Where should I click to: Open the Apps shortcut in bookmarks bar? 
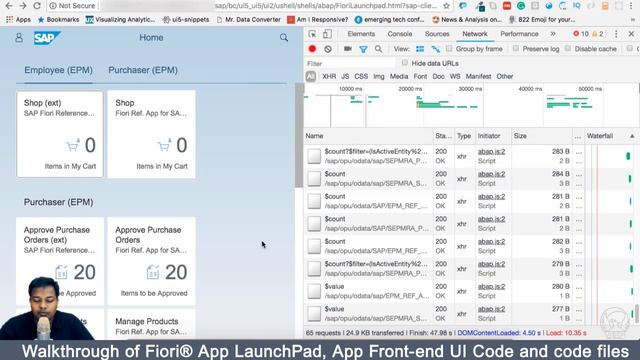(x=18, y=19)
